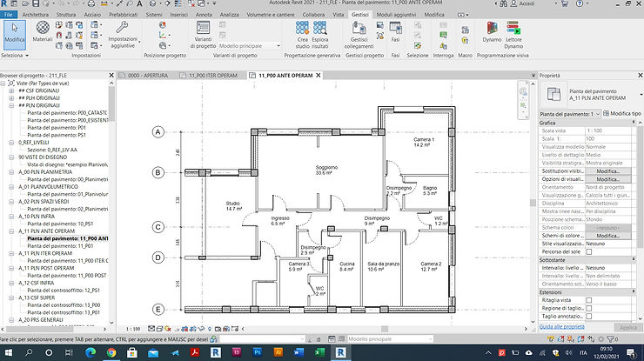The image size is (644, 361).
Task: Open Varianti di progetto dialog
Action: [x=203, y=35]
